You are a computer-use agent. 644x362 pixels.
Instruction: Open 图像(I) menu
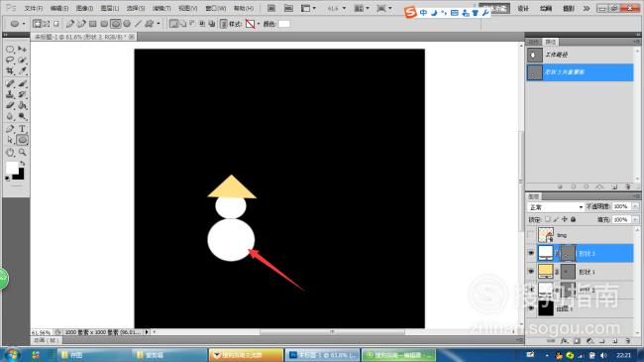click(x=84, y=8)
